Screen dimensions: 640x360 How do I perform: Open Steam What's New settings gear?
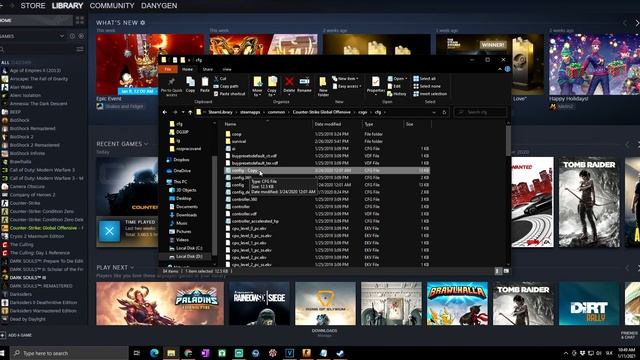tap(143, 22)
